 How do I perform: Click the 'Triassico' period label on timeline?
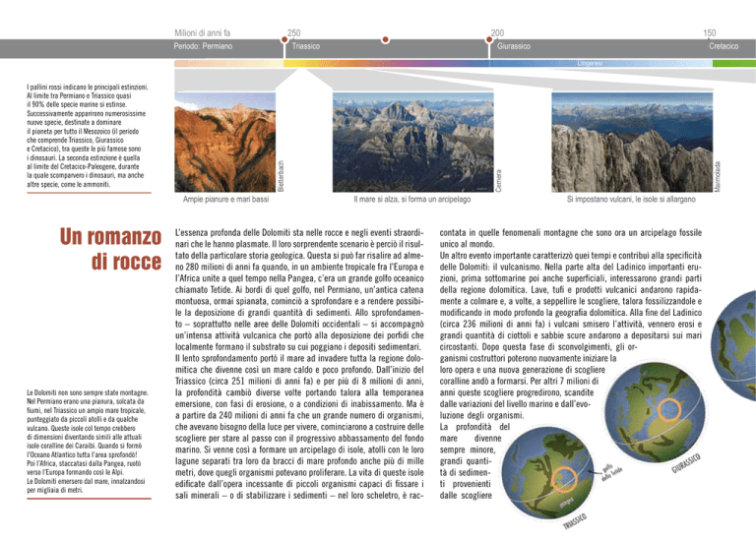306,46
